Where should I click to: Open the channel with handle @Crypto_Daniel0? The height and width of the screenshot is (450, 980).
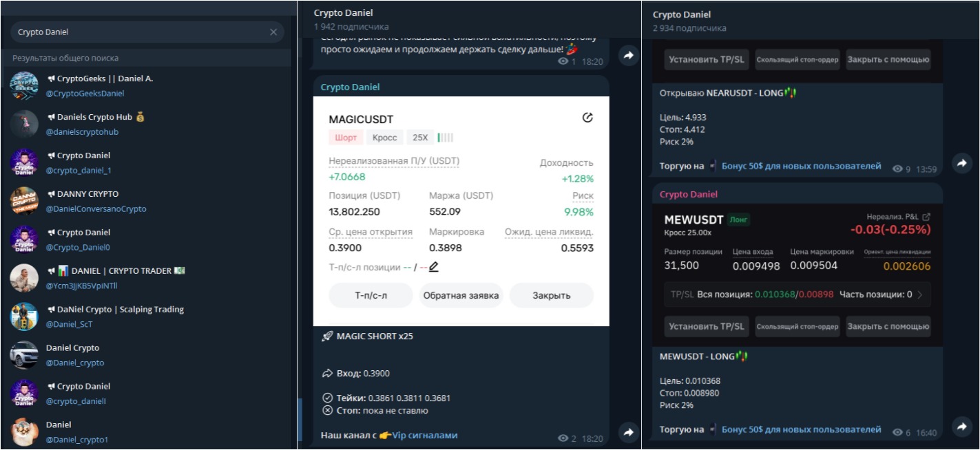[x=147, y=239]
